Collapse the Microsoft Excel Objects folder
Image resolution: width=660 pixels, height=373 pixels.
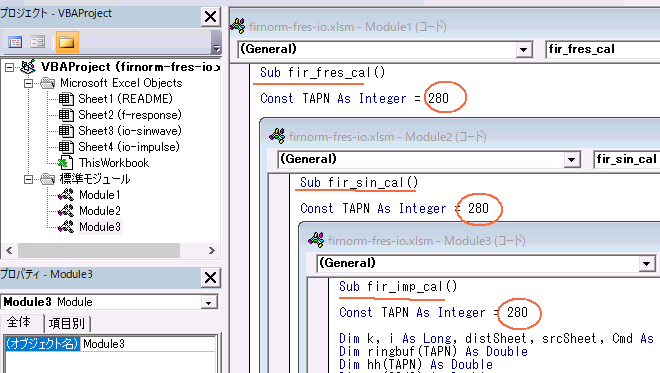[x=28, y=83]
